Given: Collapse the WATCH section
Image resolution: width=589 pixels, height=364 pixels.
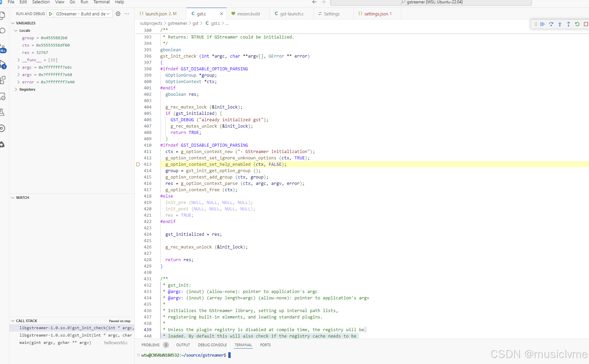Looking at the screenshot, I should tap(13, 198).
